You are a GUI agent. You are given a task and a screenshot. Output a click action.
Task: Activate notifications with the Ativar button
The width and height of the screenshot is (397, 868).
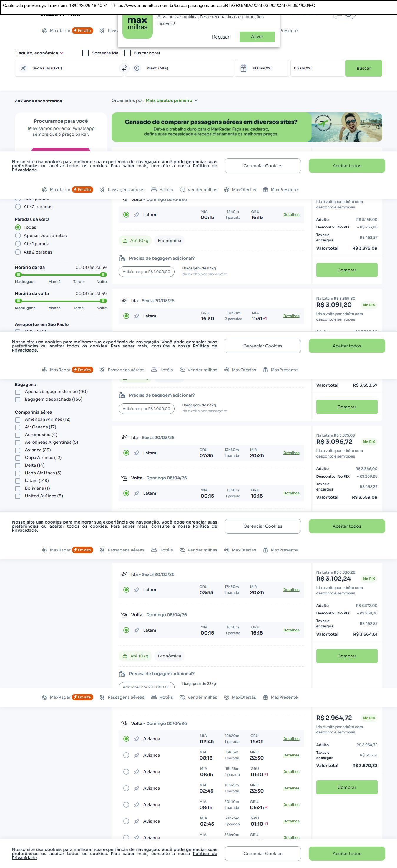(x=257, y=37)
